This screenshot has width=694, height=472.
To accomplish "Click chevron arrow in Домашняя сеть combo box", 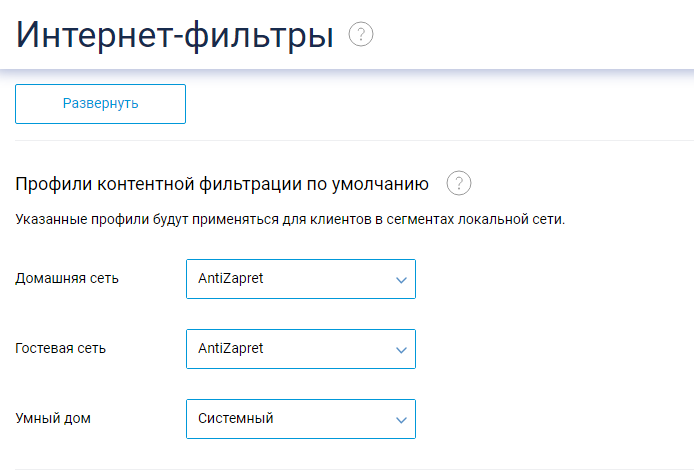I will [x=401, y=280].
